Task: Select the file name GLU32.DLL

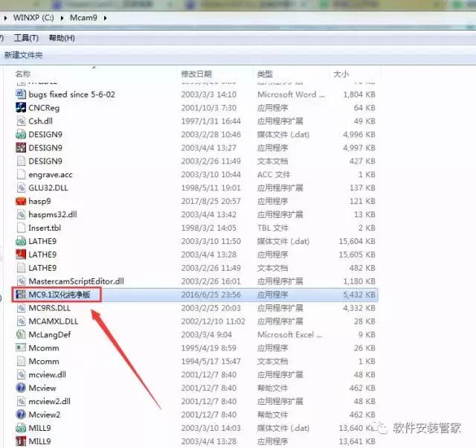Action: pyautogui.click(x=48, y=188)
